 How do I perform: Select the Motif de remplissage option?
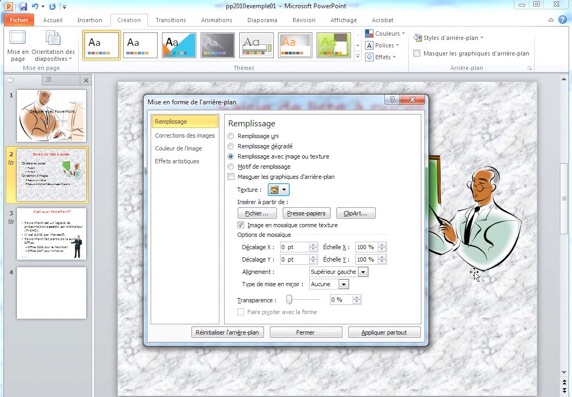point(231,167)
